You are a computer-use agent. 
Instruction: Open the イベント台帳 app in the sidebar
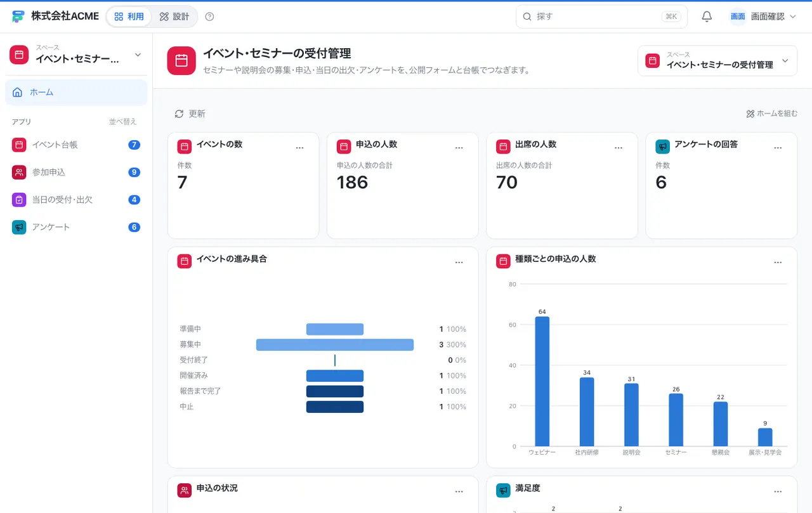click(x=76, y=145)
